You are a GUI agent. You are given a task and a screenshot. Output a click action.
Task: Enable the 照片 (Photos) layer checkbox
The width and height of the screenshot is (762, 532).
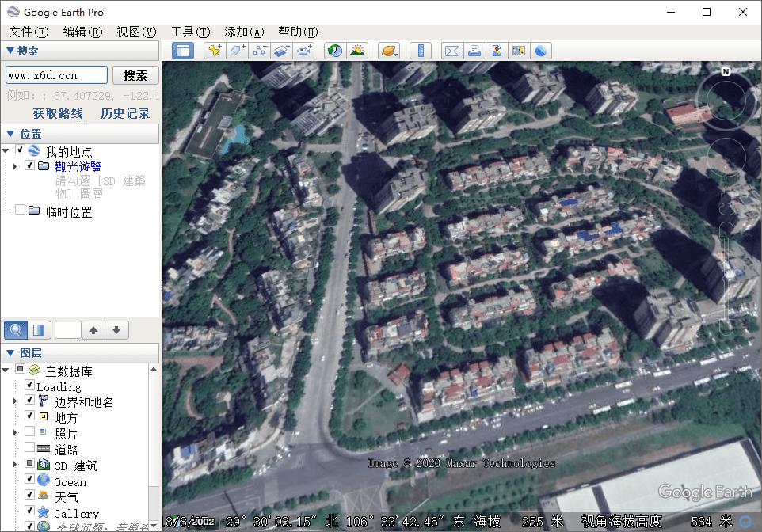(30, 433)
